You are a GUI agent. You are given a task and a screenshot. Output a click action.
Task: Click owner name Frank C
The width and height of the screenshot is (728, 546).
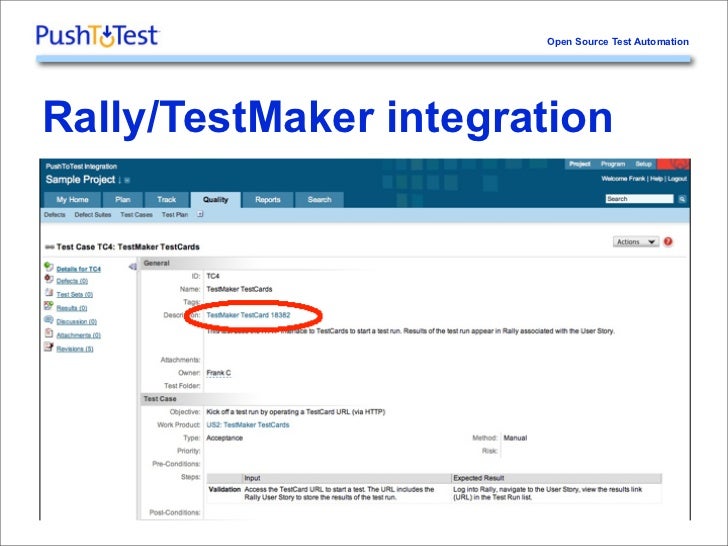(218, 373)
